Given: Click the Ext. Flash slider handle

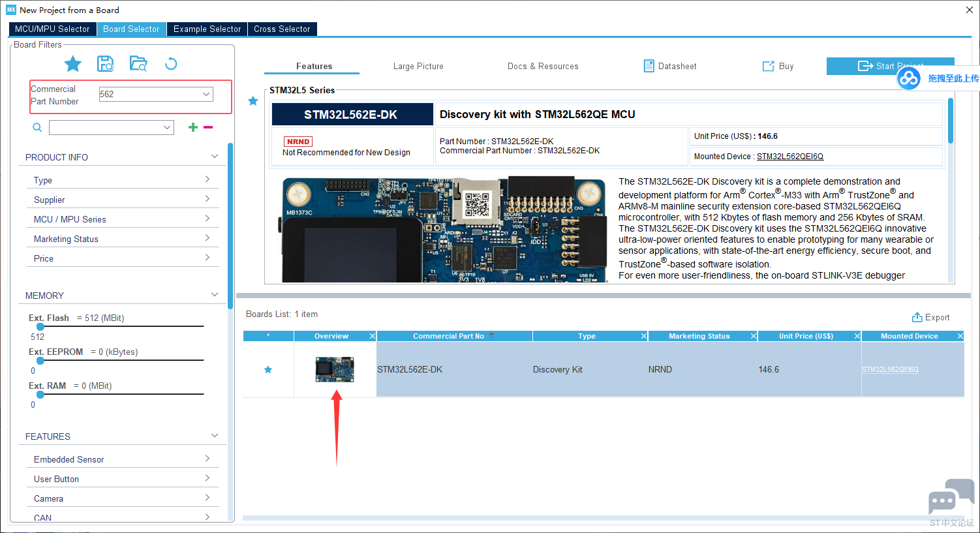Looking at the screenshot, I should (x=40, y=326).
